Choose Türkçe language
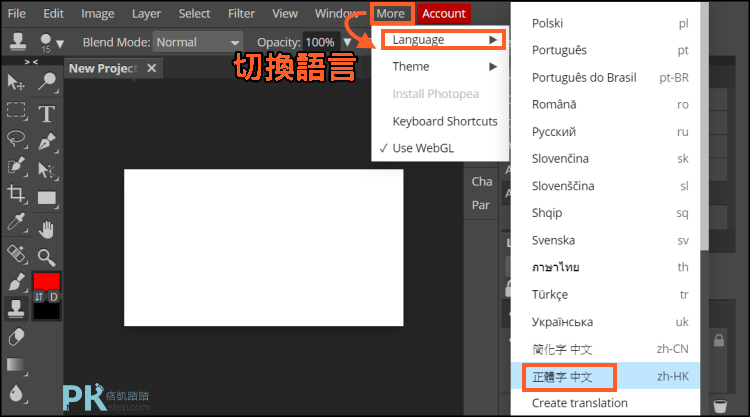The image size is (750, 417). pyautogui.click(x=606, y=295)
